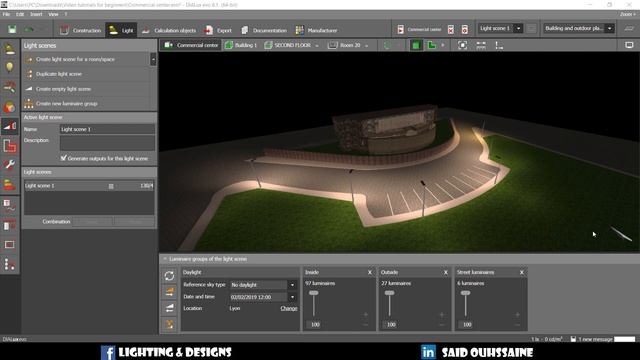Click the white dimming sliders icon

tap(169, 308)
